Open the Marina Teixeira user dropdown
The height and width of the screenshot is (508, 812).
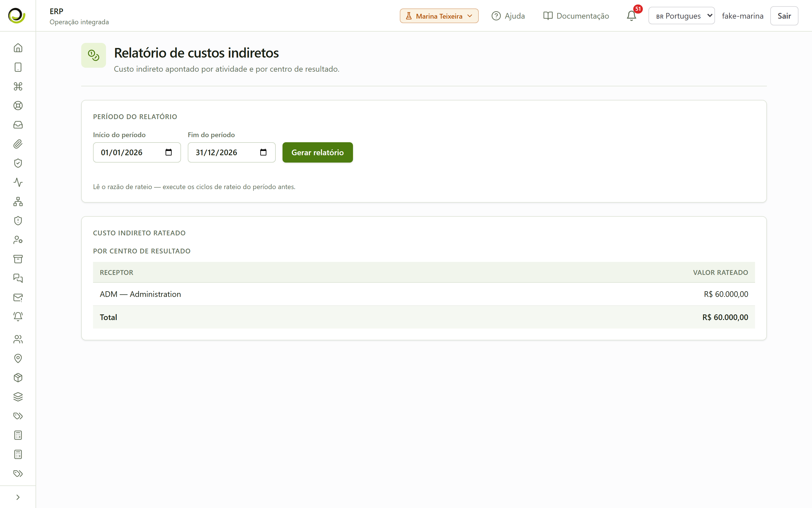pyautogui.click(x=439, y=16)
